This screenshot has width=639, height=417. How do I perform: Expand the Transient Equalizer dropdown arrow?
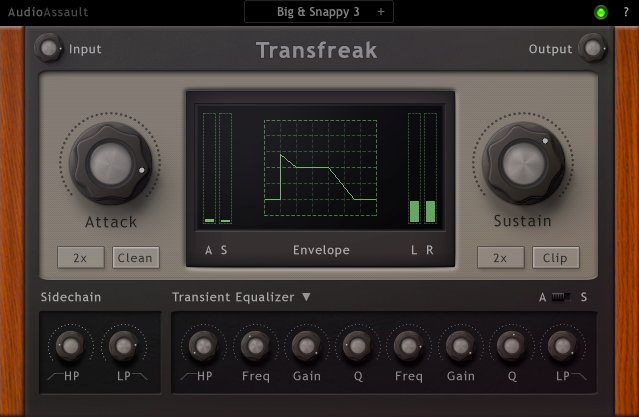(x=306, y=297)
